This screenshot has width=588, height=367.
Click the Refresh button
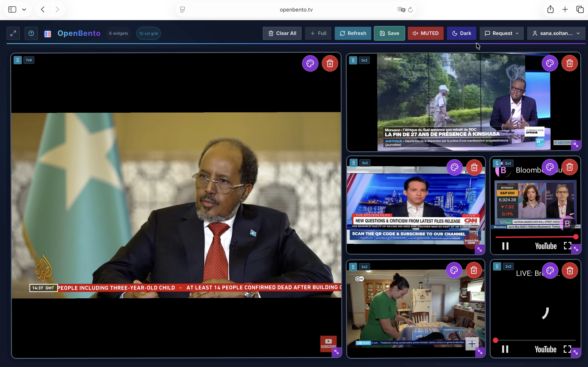coord(353,33)
